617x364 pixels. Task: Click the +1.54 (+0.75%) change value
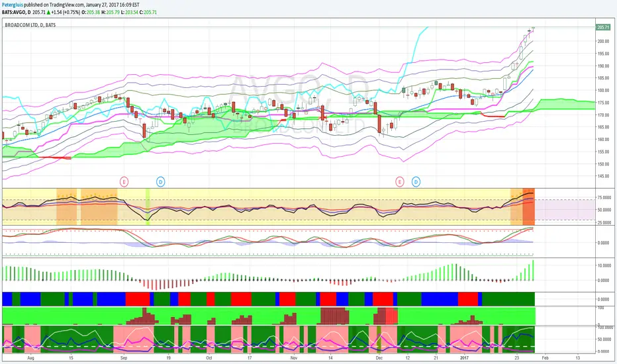tap(66, 12)
